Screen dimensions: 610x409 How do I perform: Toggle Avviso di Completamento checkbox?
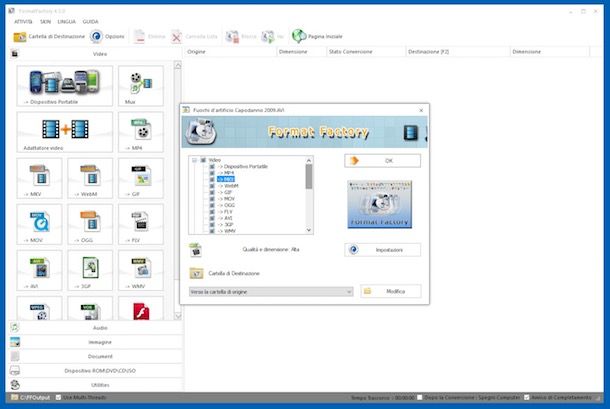pyautogui.click(x=527, y=397)
